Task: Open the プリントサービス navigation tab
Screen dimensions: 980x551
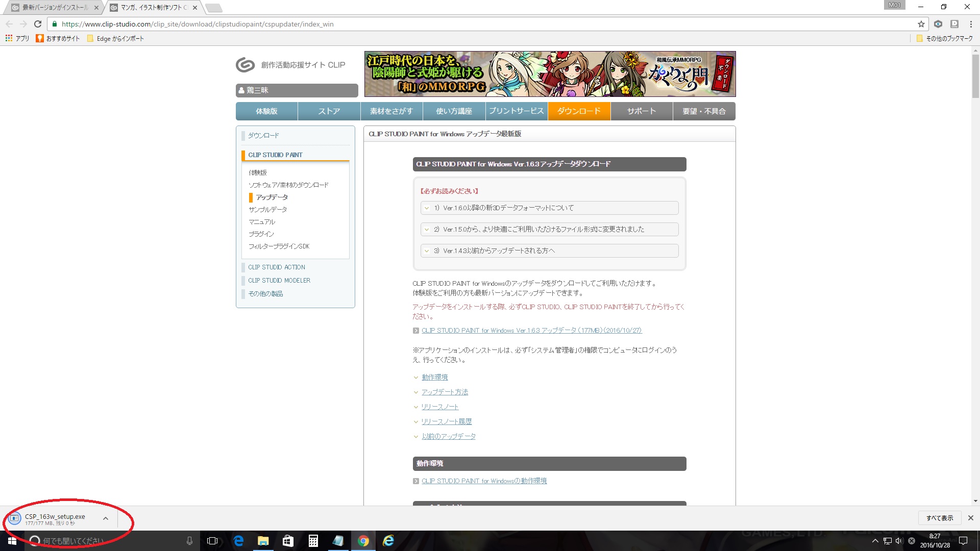Action: pos(517,111)
